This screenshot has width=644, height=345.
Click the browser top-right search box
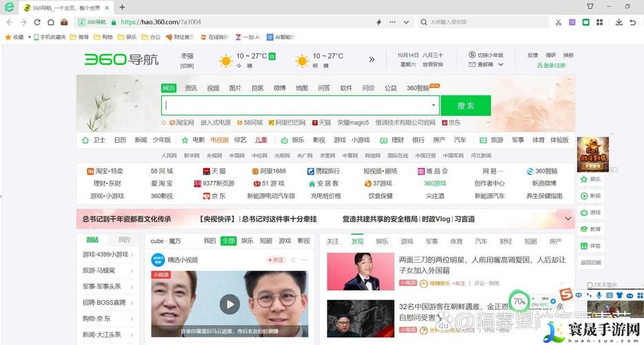tap(484, 22)
